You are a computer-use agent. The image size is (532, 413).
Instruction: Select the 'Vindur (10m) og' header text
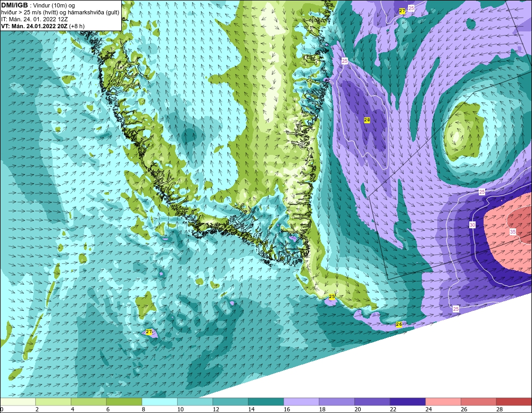(x=55, y=6)
